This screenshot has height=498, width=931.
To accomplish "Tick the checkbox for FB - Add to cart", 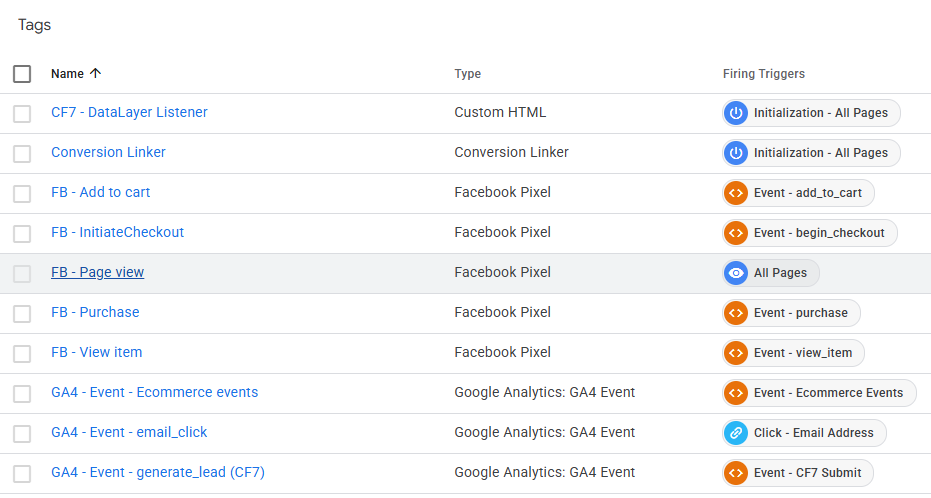I will (x=22, y=194).
